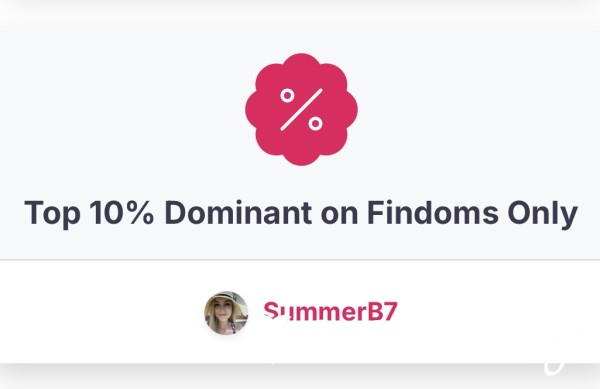
Task: Click the lower small circle of percent sign
Action: tap(316, 124)
